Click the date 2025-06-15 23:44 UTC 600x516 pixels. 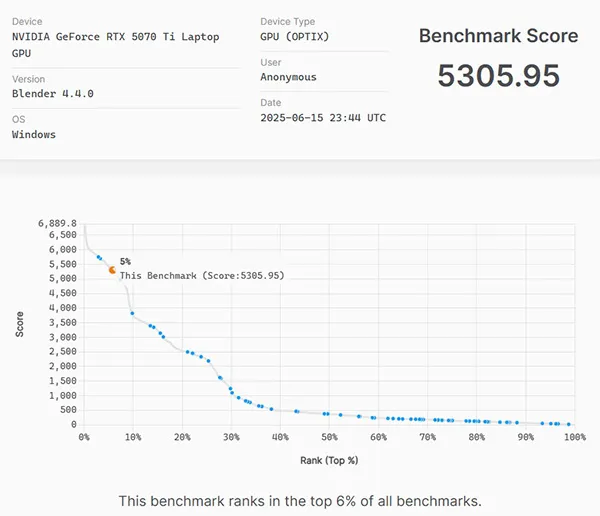click(x=322, y=118)
